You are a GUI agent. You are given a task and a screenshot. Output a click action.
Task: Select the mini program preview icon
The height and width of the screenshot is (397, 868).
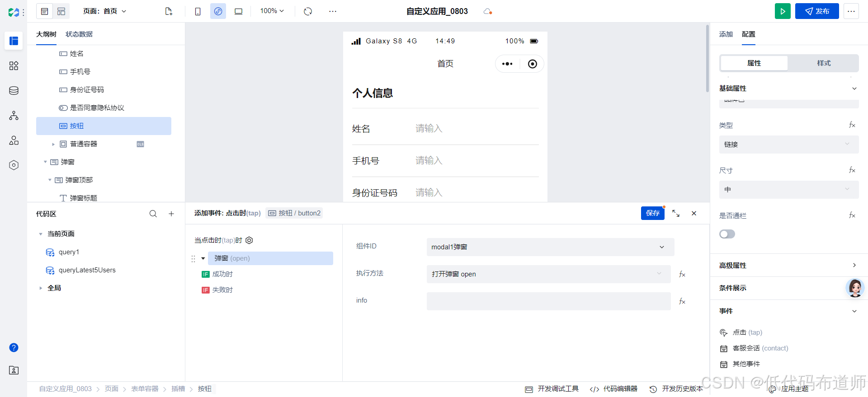[x=218, y=11]
